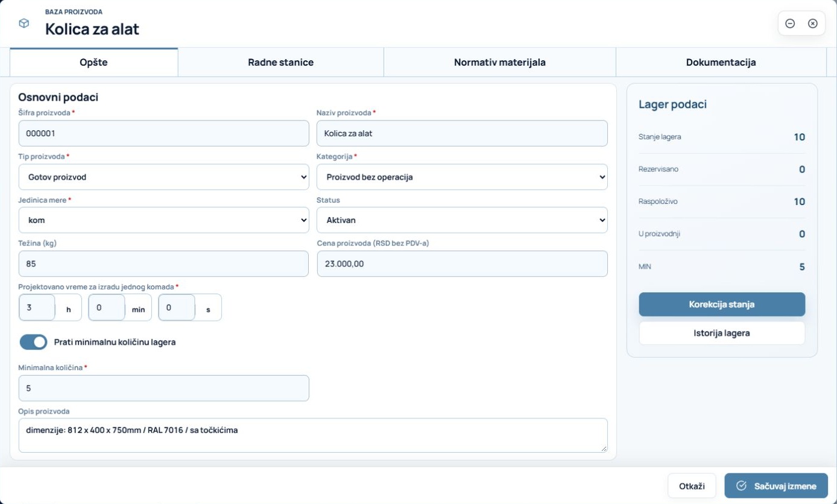
Task: Switch to the Radne stanice tab
Action: click(x=280, y=62)
